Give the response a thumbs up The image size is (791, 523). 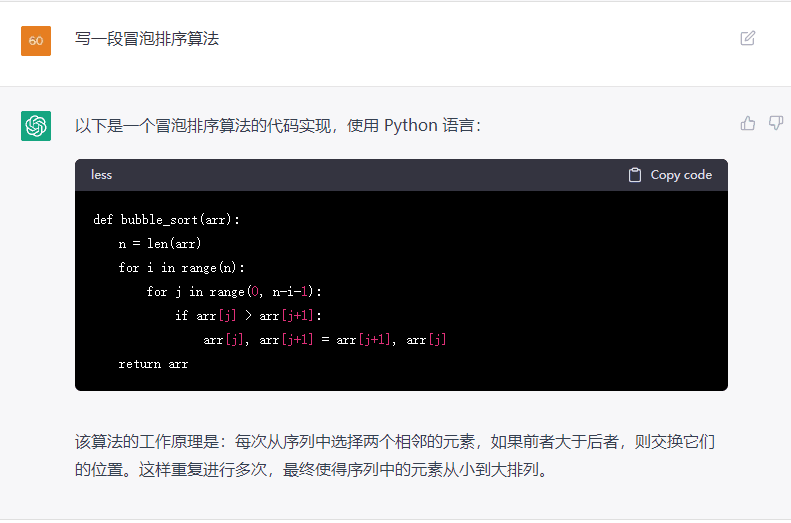pos(747,123)
